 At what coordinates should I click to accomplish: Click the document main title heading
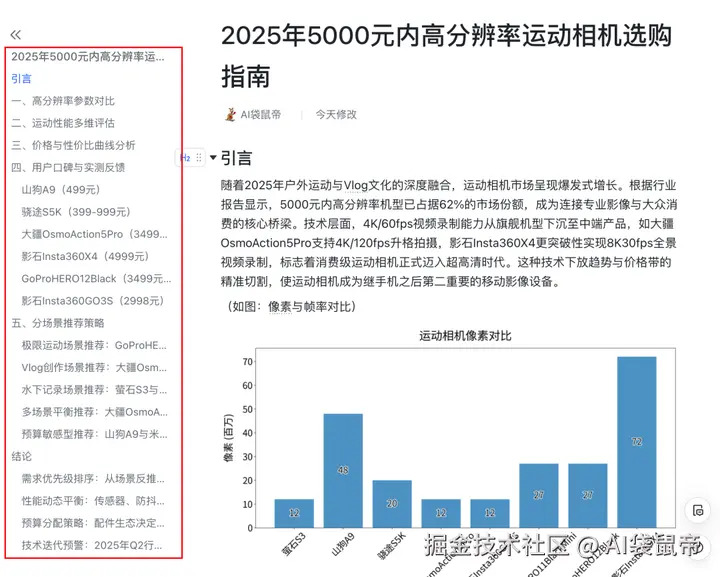pyautogui.click(x=446, y=56)
